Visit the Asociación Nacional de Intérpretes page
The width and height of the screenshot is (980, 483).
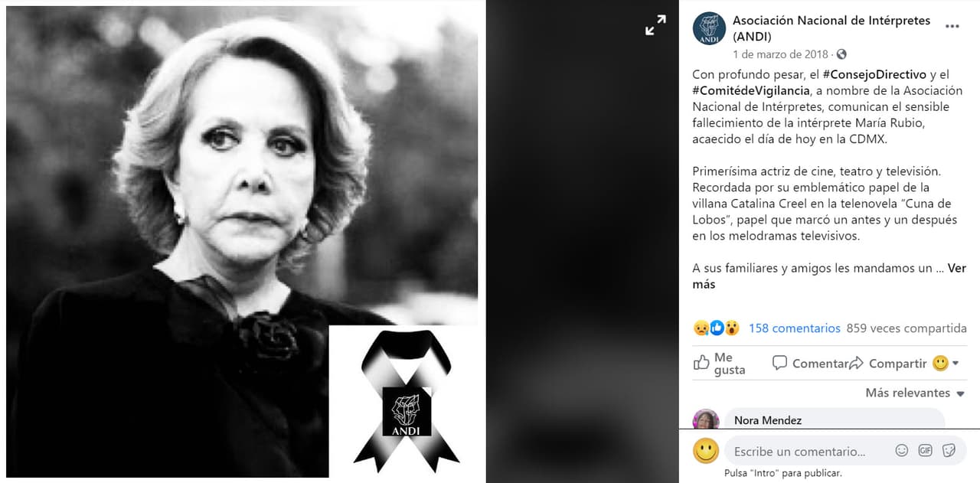831,21
